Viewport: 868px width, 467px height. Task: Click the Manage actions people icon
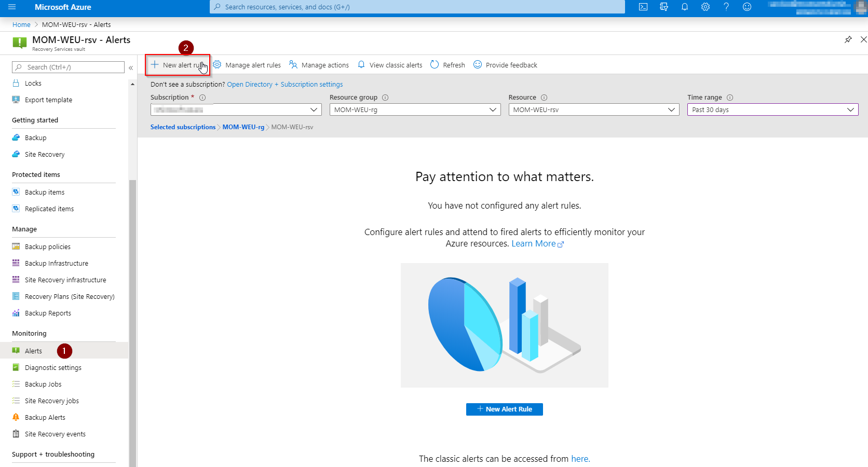(293, 64)
